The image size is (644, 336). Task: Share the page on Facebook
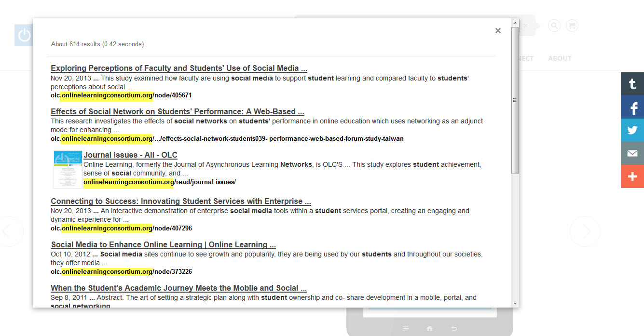632,107
